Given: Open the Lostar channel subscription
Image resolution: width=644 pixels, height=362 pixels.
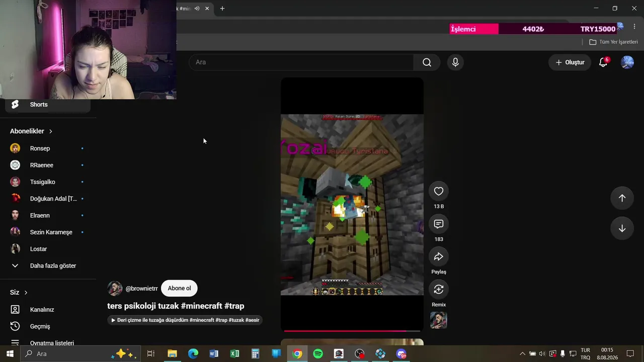Looking at the screenshot, I should point(48,249).
